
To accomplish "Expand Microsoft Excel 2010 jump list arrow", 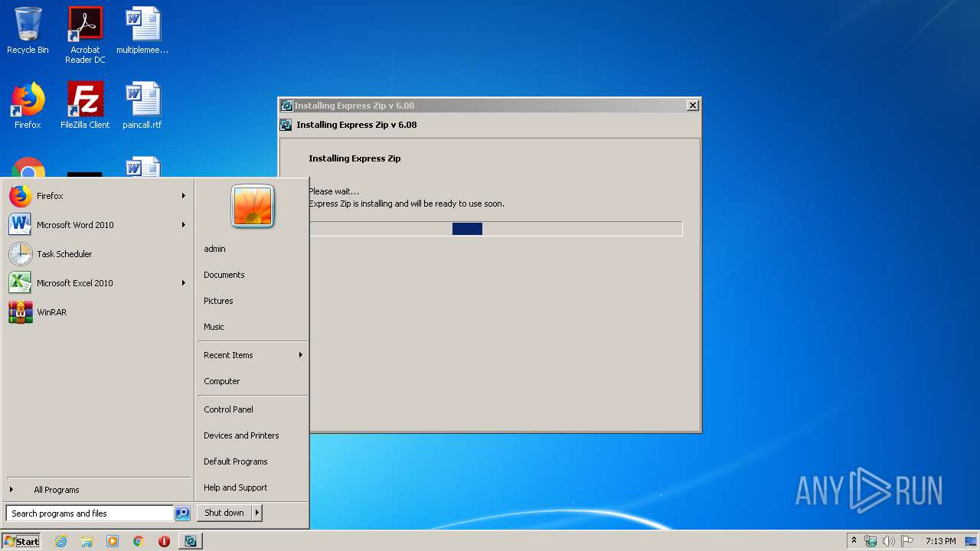I will tap(184, 283).
